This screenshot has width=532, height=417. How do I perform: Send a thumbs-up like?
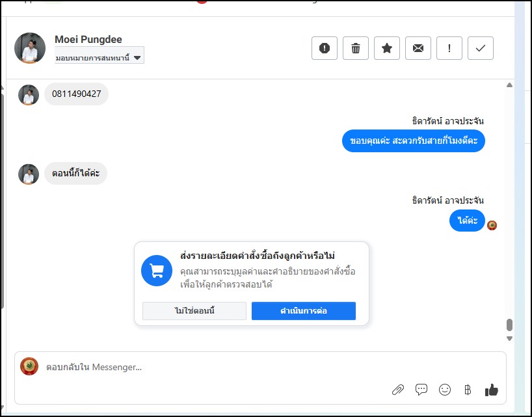point(492,390)
